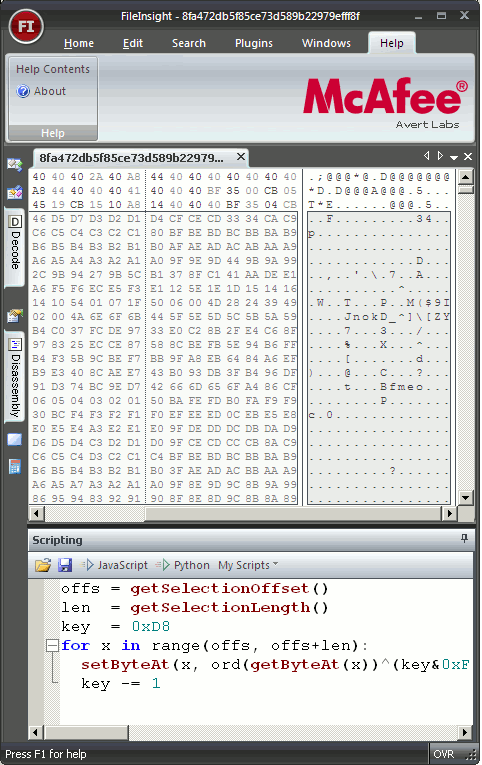Select the Help ribbon tab
482x765 pixels.
click(392, 43)
